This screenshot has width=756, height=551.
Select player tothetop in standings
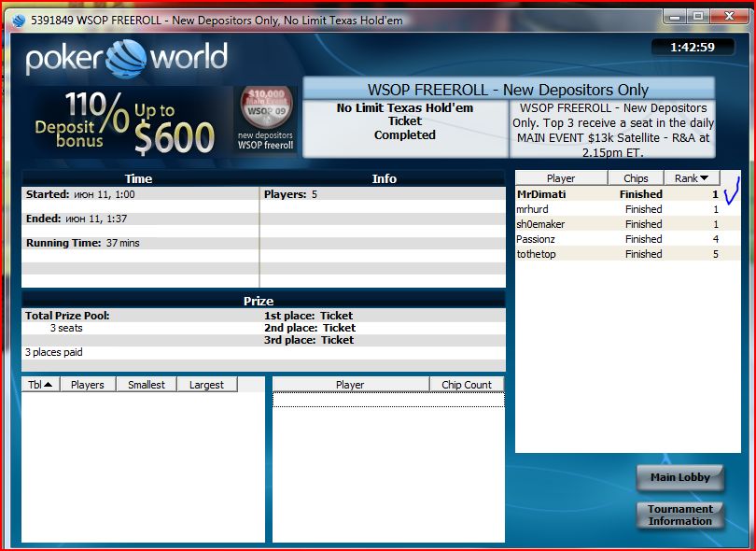pyautogui.click(x=628, y=254)
